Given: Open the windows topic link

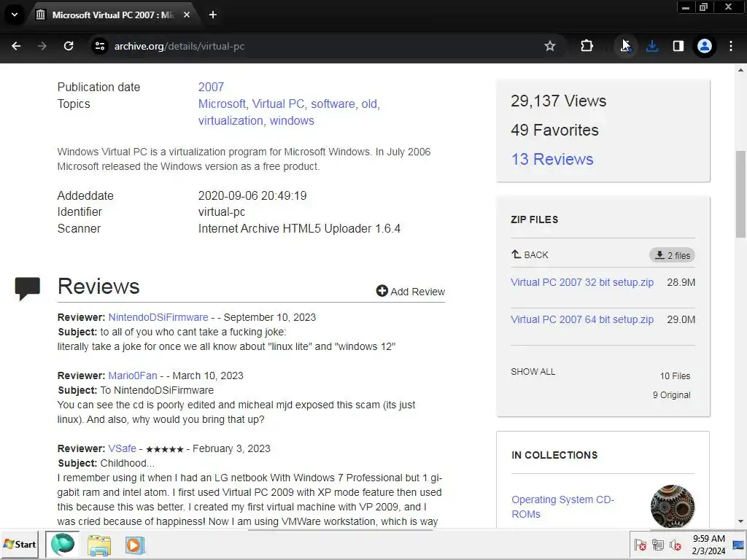Looking at the screenshot, I should 292,120.
